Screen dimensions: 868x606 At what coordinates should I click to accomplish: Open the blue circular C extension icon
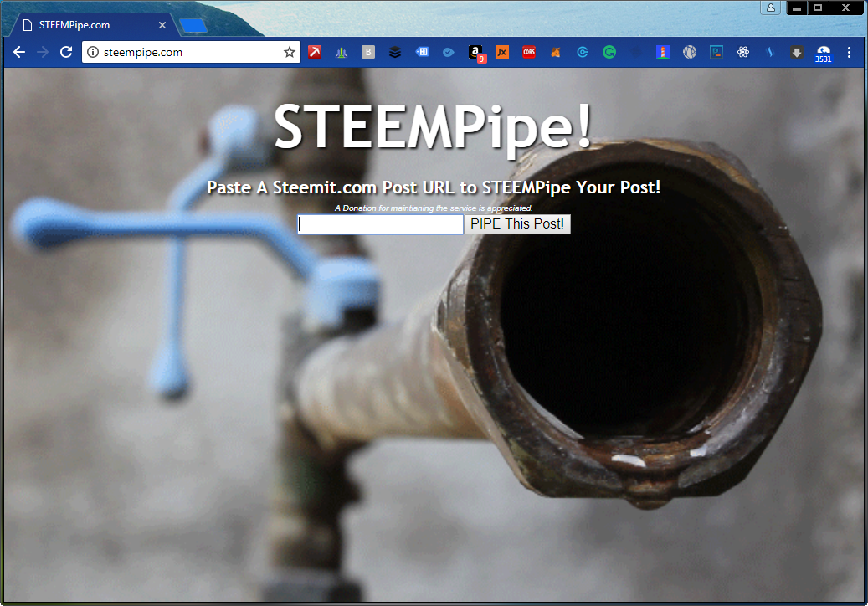(583, 52)
